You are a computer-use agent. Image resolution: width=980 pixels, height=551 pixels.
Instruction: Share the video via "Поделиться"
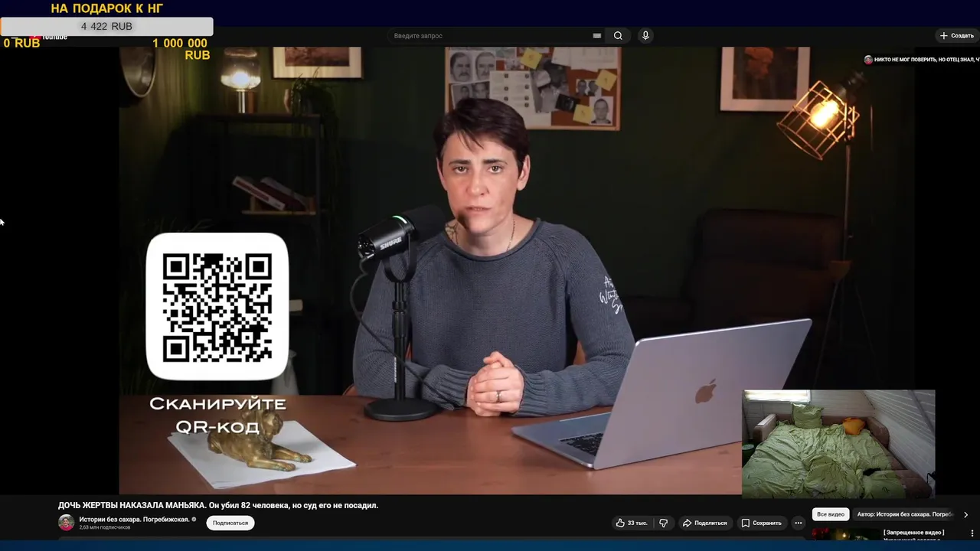[704, 523]
